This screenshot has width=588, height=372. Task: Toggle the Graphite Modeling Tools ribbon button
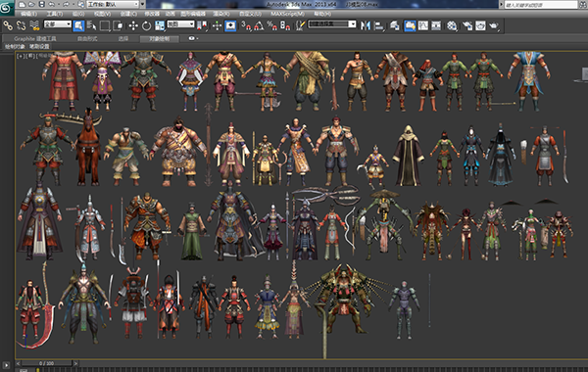[410, 25]
